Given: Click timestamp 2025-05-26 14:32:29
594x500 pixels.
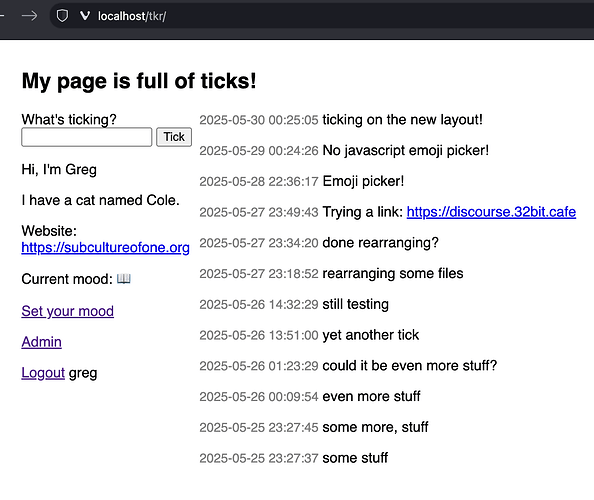Looking at the screenshot, I should pos(259,304).
